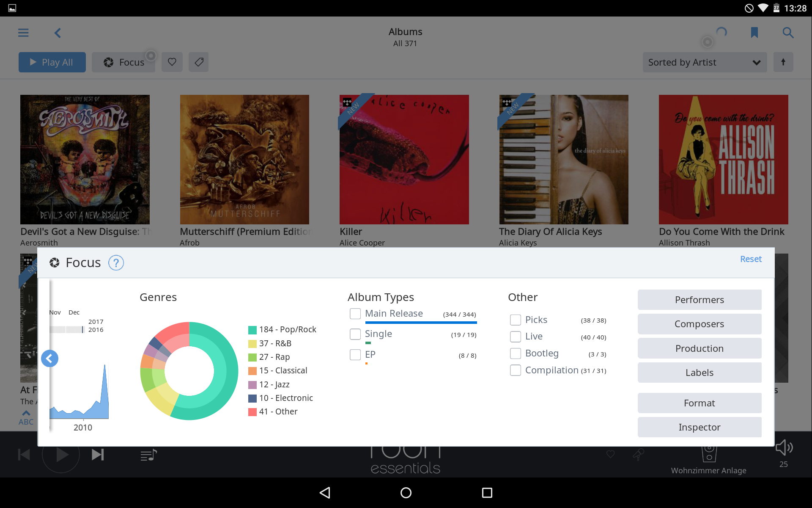The width and height of the screenshot is (812, 508).
Task: Expand the Format focus option
Action: (700, 403)
